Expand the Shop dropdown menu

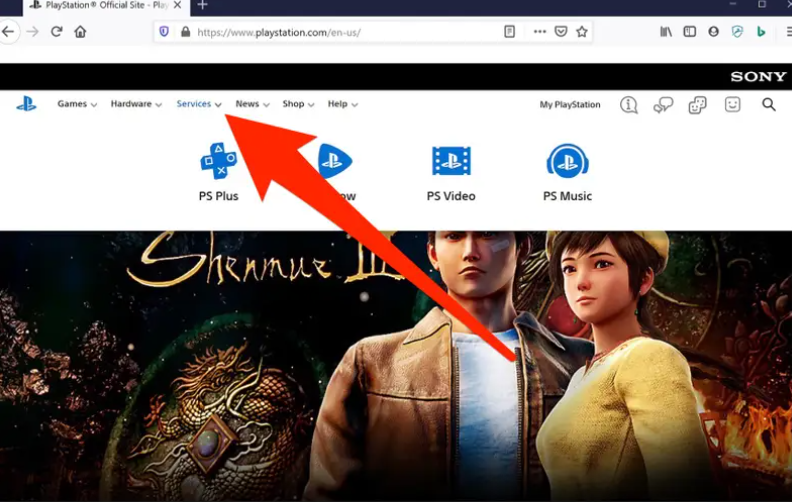[298, 104]
